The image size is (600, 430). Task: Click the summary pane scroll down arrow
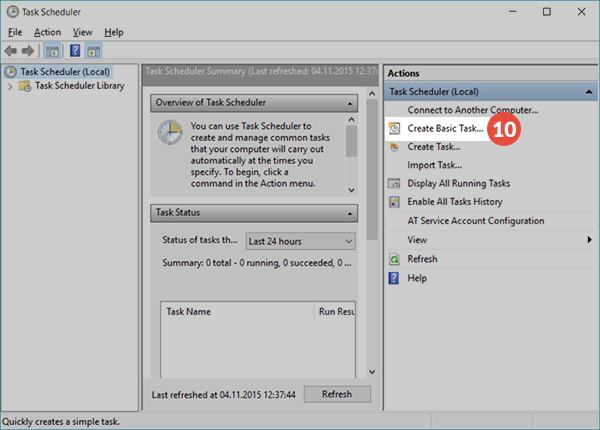(372, 372)
